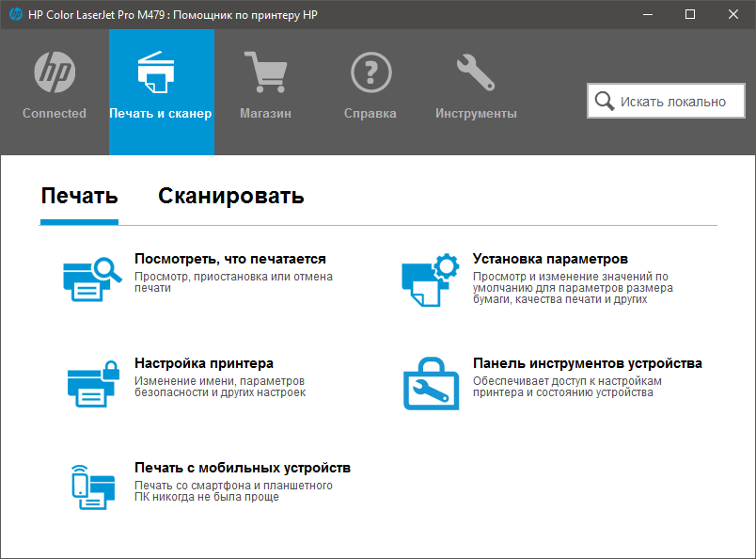
Task: Click description Печать со смартфона и планшетного
Action: pos(233,491)
